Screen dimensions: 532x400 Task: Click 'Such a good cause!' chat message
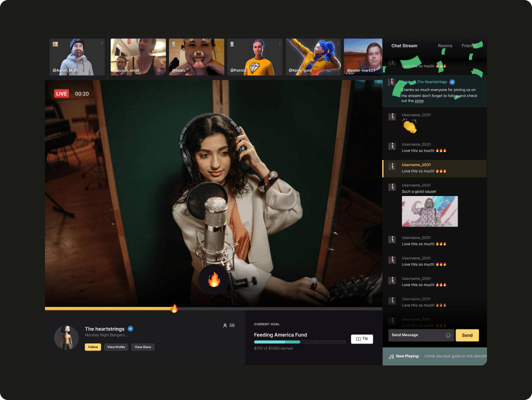pos(419,191)
